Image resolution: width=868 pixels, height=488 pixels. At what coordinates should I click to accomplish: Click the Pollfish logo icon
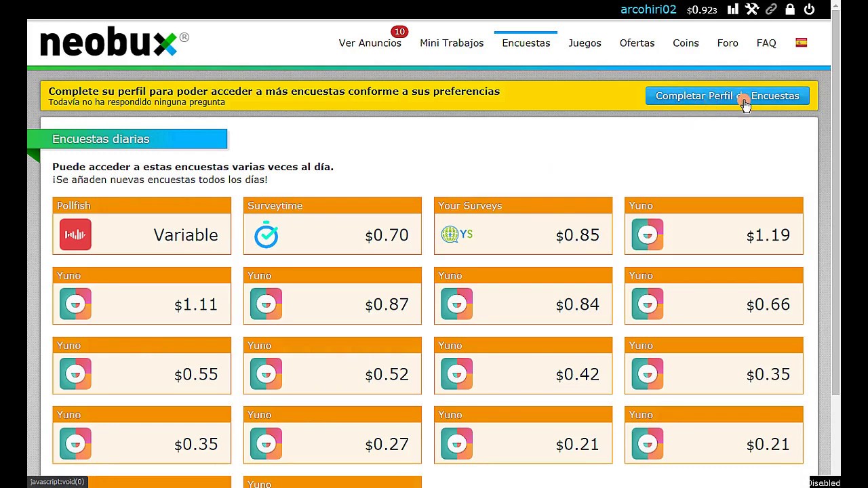click(75, 235)
